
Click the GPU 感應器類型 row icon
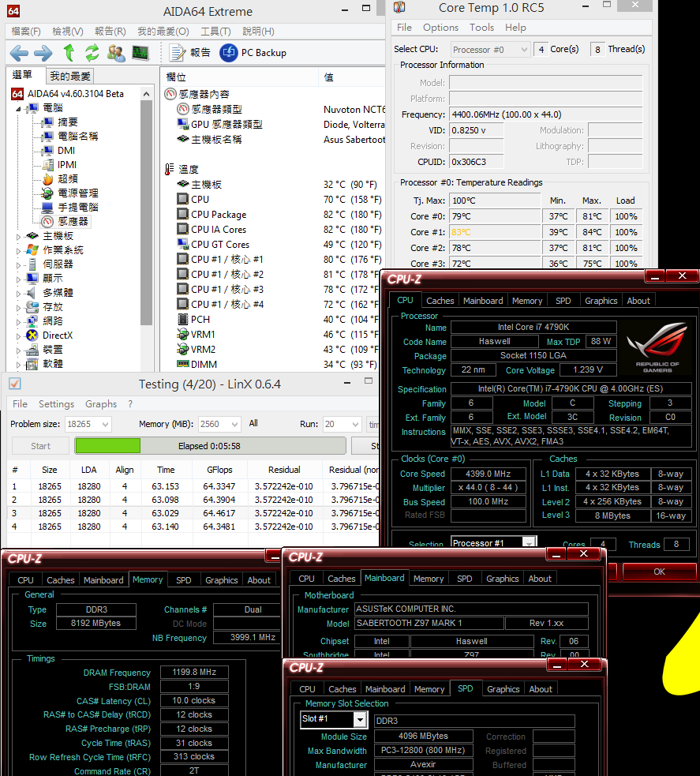coord(182,124)
